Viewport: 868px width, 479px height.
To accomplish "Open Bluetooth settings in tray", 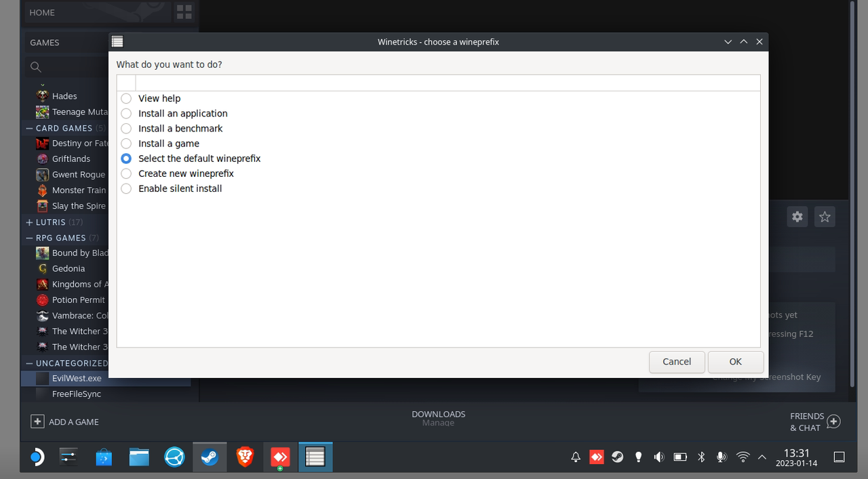I will [x=701, y=457].
